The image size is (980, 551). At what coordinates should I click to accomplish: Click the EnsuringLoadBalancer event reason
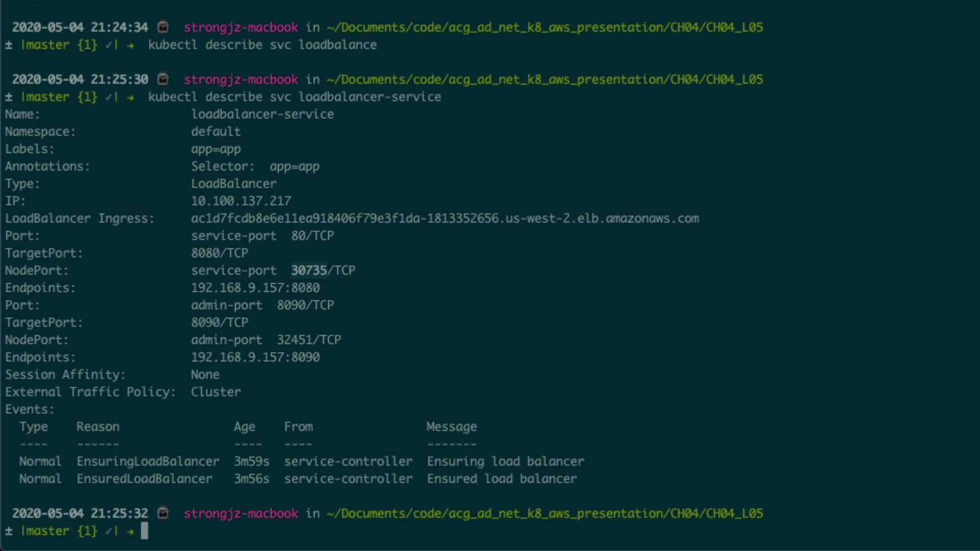[148, 461]
